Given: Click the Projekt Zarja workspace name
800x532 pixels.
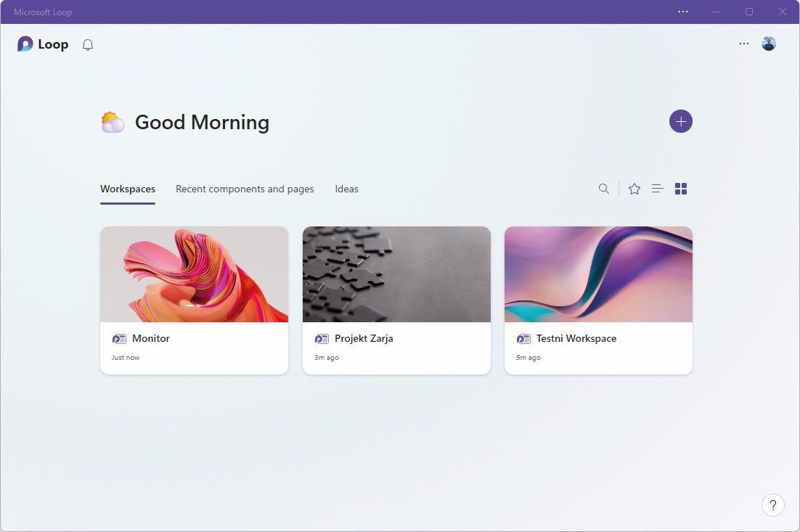Looking at the screenshot, I should tap(364, 338).
